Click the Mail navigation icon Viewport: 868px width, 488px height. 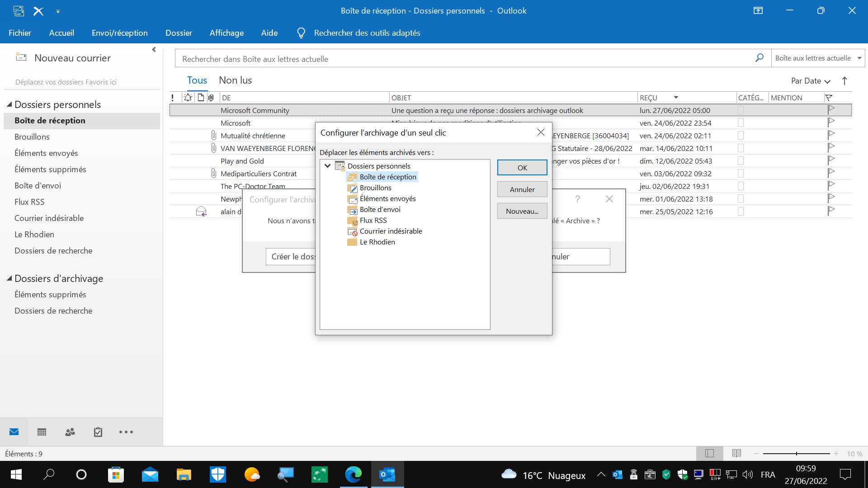click(x=14, y=432)
